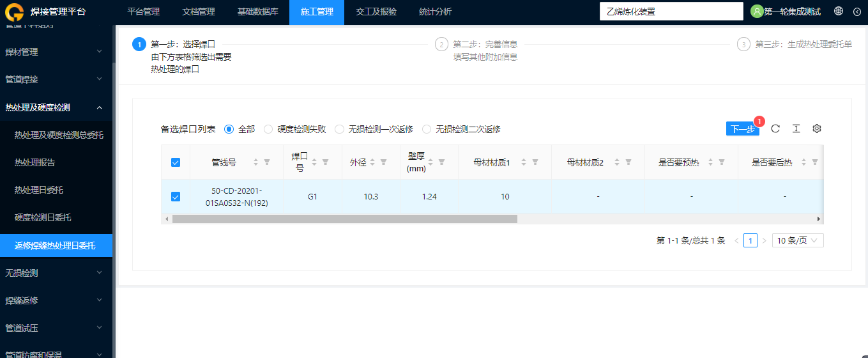Collapse the 热处理及硬度检测 sidebar menu
This screenshot has height=358, width=868.
coord(56,107)
